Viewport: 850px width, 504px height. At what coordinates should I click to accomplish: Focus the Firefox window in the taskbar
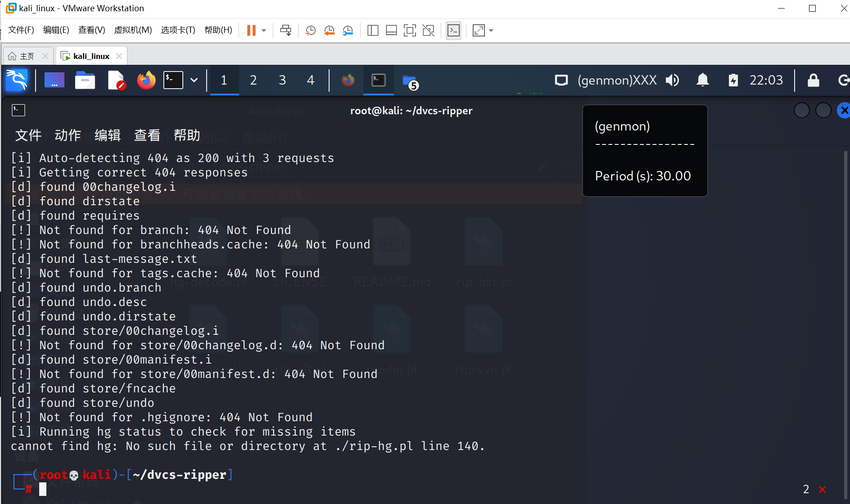[348, 81]
